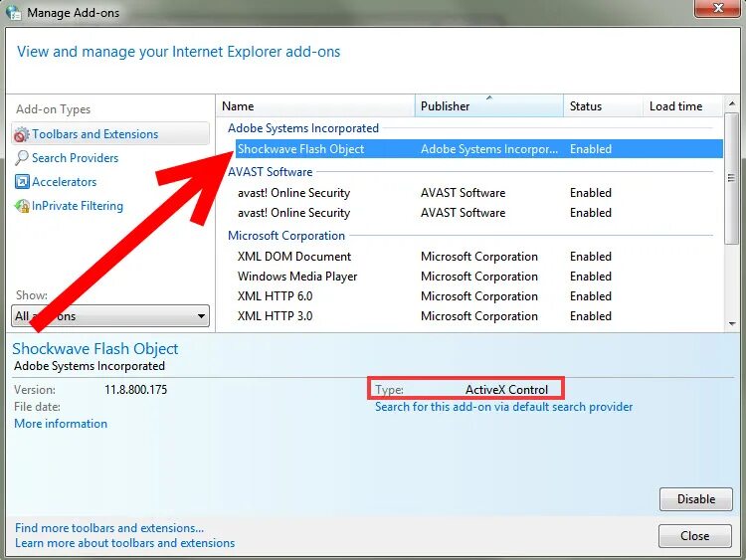This screenshot has width=746, height=560.
Task: Click the Accelerators arrow icon
Action: [x=22, y=181]
